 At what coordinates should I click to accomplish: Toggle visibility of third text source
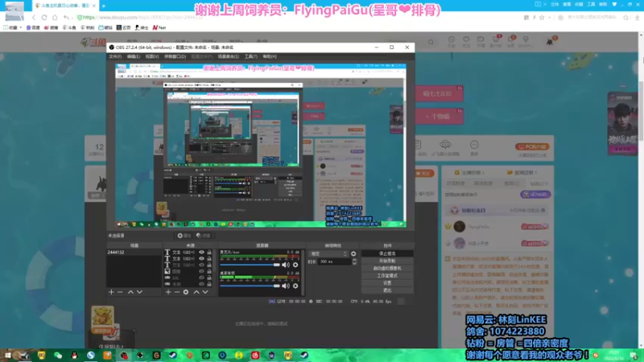click(x=202, y=265)
